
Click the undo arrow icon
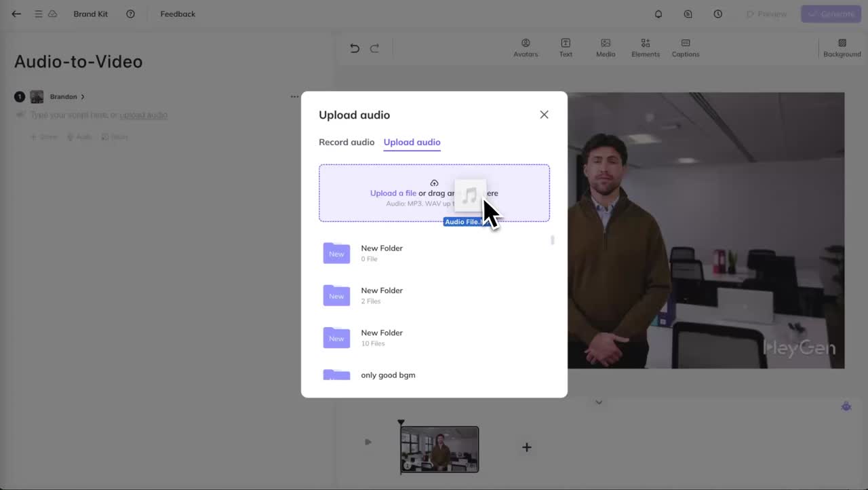tap(355, 48)
